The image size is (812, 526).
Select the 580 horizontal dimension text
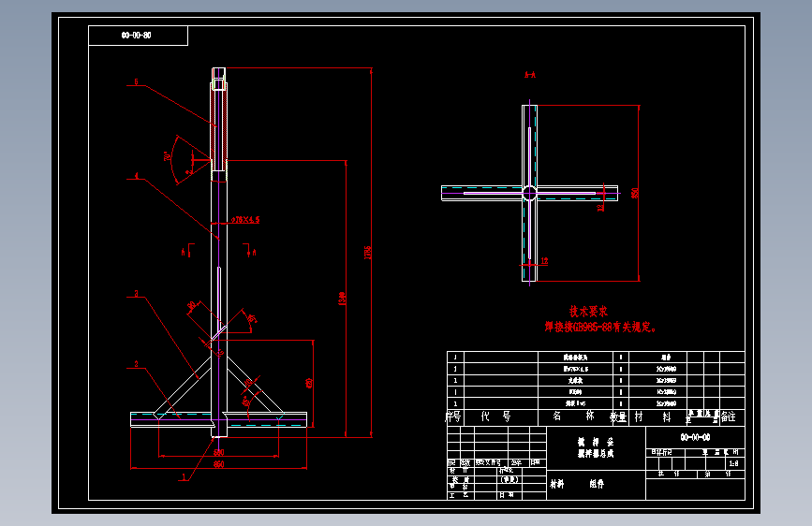coord(218,452)
